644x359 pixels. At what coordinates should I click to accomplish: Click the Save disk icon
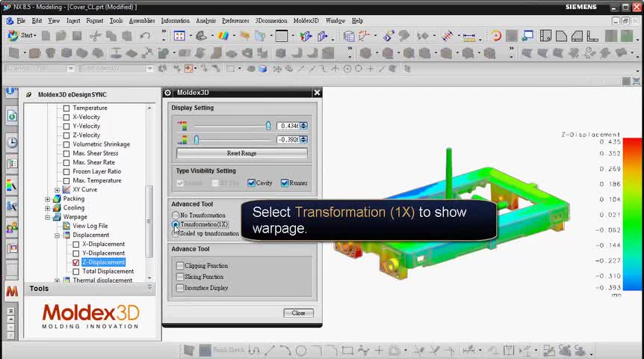(77, 36)
